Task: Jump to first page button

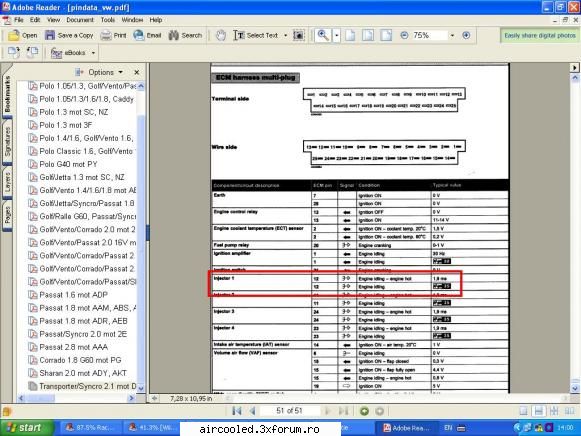Action: tap(236, 411)
